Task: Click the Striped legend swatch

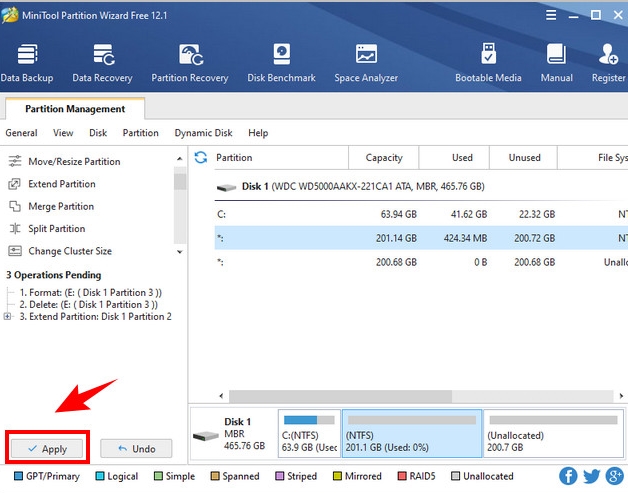Action: (x=280, y=476)
